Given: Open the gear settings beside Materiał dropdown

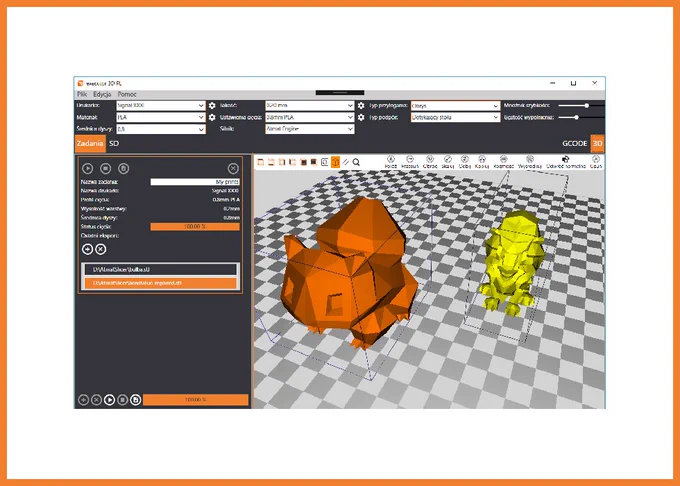Looking at the screenshot, I should pyautogui.click(x=212, y=117).
